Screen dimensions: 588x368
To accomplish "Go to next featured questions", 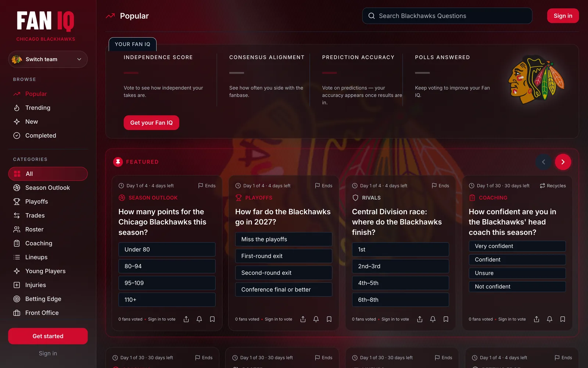I will pos(563,162).
